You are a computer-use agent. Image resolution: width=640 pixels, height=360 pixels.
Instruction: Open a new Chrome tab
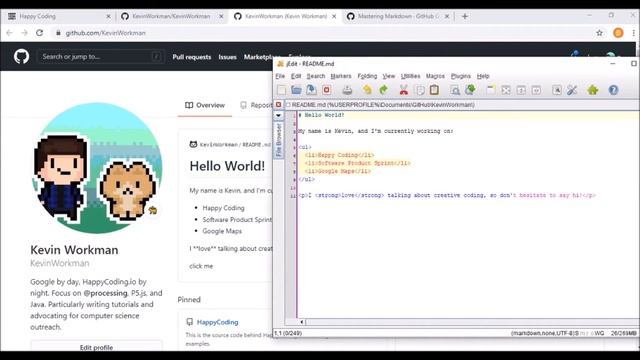click(x=464, y=16)
